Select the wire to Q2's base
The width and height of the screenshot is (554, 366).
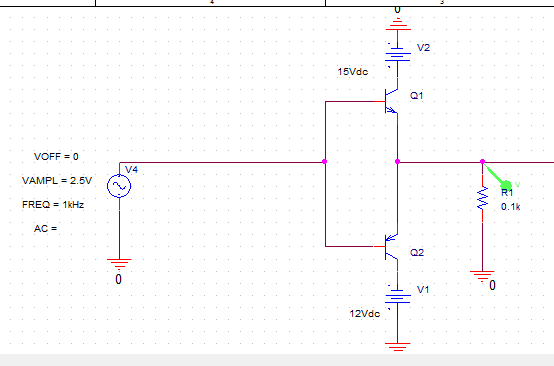pyautogui.click(x=349, y=246)
